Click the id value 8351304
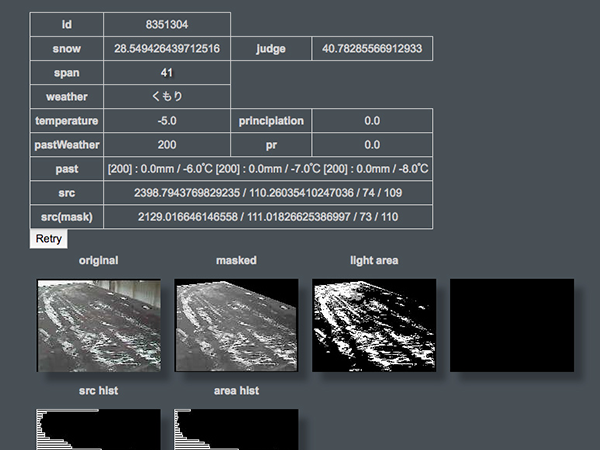The width and height of the screenshot is (600, 450). [167, 24]
